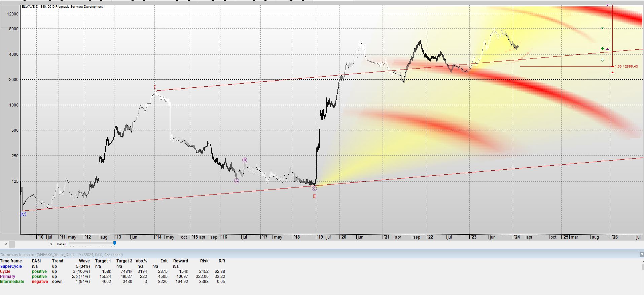Click the 10697 Reward value
This screenshot has width=644, height=295.
(x=182, y=277)
